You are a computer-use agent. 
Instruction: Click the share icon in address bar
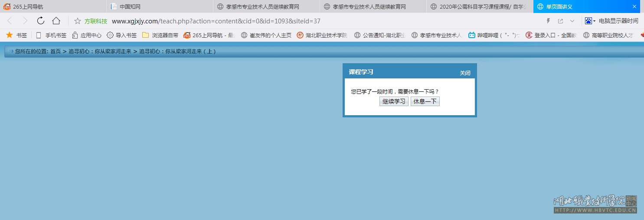(560, 21)
